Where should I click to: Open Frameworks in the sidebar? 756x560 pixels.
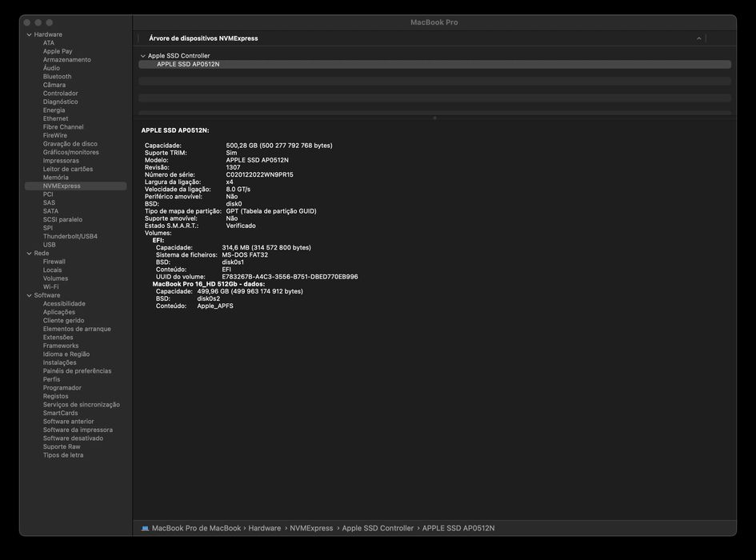click(61, 346)
